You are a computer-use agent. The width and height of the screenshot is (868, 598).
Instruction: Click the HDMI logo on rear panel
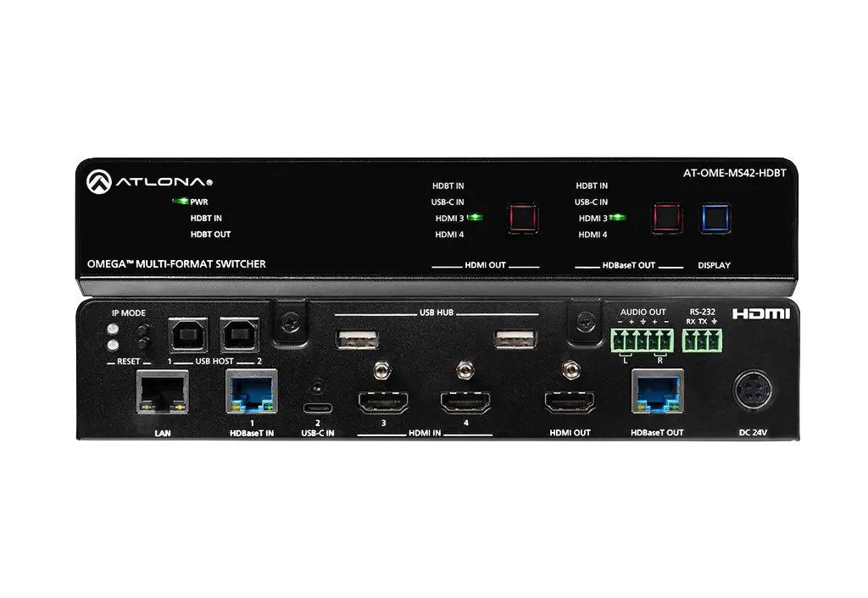pos(760,314)
